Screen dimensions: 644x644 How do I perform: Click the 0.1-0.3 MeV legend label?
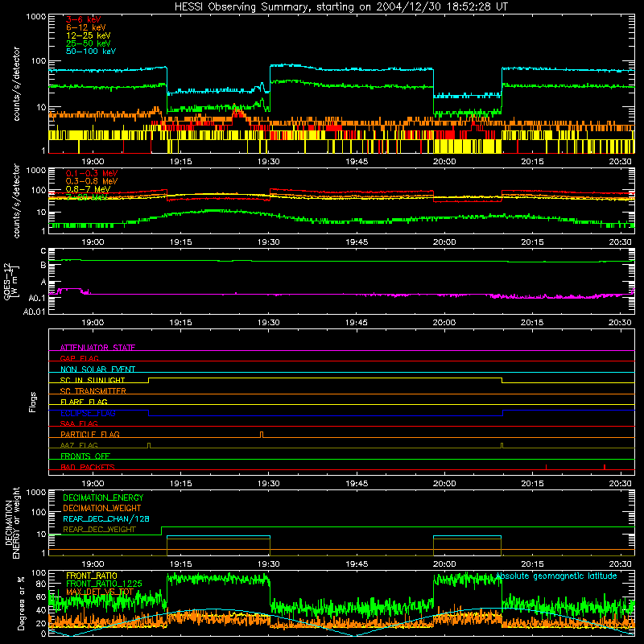coord(92,173)
